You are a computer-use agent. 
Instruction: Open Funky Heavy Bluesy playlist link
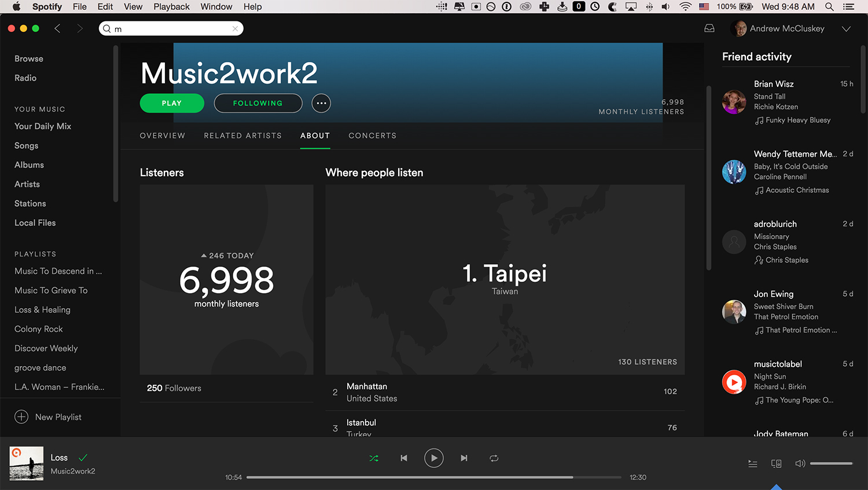point(798,120)
